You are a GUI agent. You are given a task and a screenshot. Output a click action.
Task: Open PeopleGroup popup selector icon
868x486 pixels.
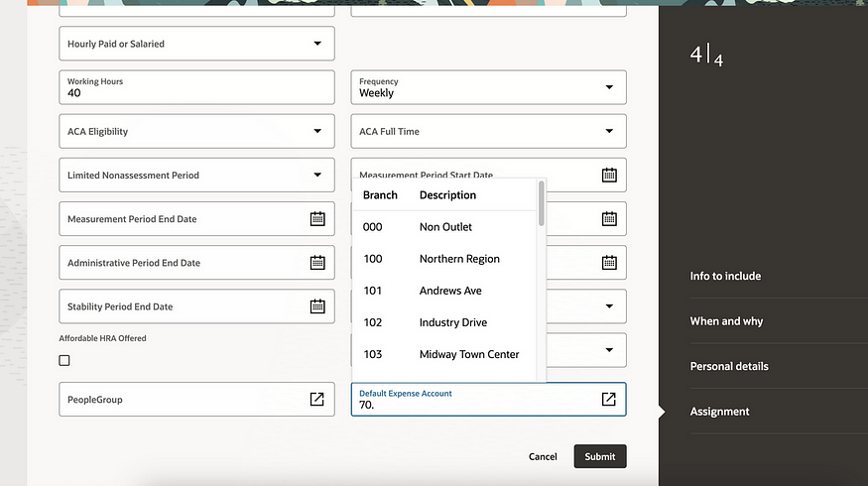(x=317, y=400)
